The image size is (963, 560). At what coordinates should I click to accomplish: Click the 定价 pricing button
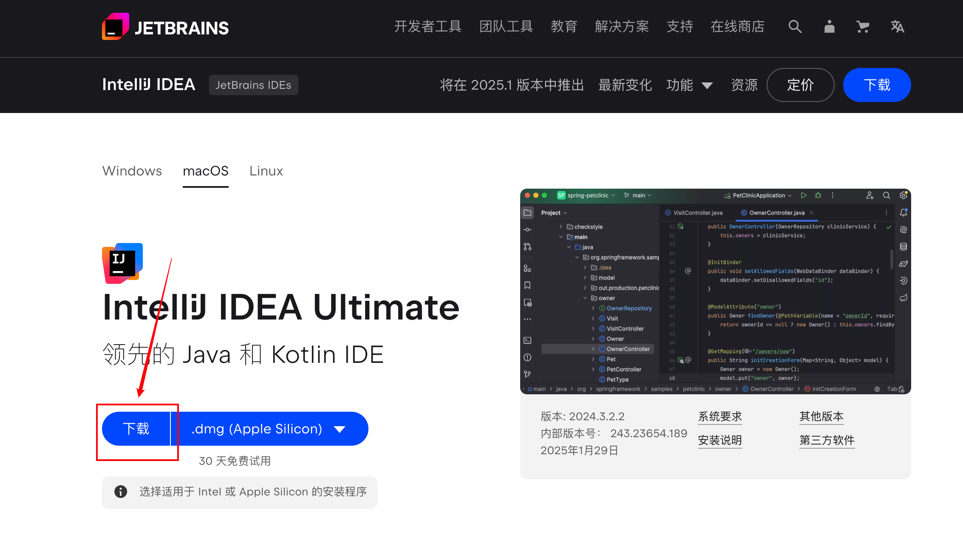800,85
